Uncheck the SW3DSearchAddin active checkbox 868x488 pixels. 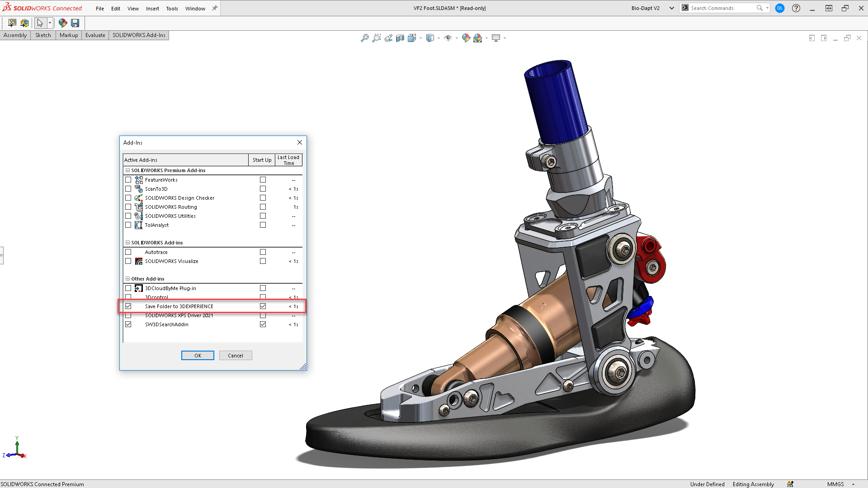(128, 324)
